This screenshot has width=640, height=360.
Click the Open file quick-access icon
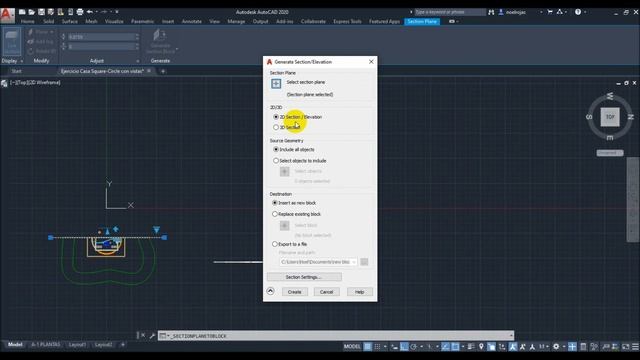(31, 12)
